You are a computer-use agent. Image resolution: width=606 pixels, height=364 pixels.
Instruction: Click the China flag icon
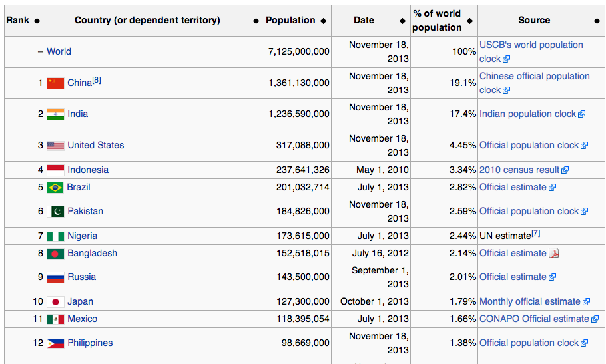point(55,83)
